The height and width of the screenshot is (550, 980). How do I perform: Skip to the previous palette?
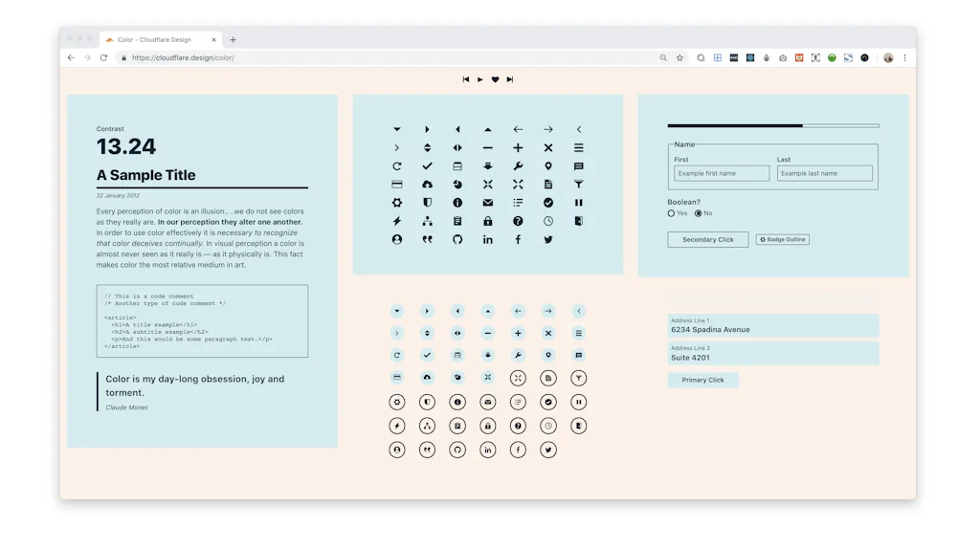[x=466, y=79]
